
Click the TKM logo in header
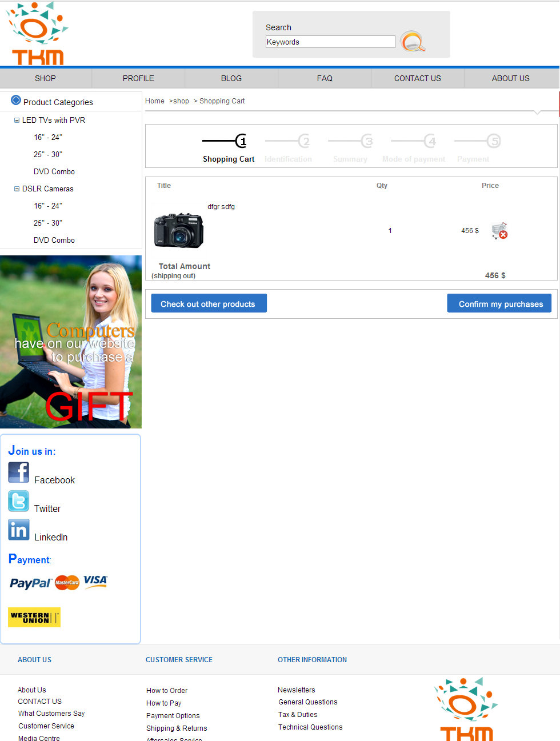pyautogui.click(x=37, y=34)
